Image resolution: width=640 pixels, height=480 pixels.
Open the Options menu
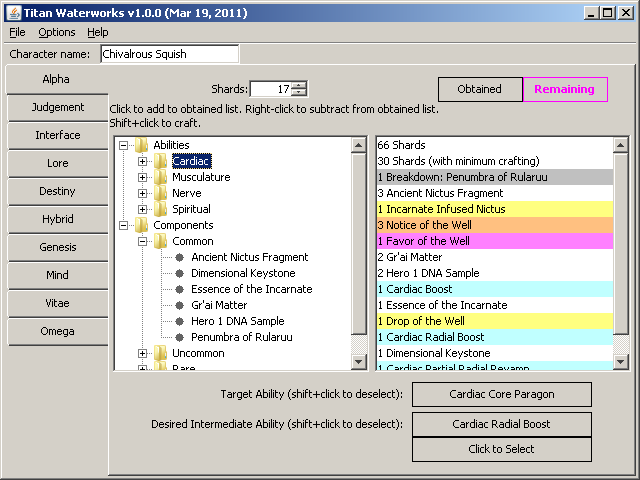point(56,32)
